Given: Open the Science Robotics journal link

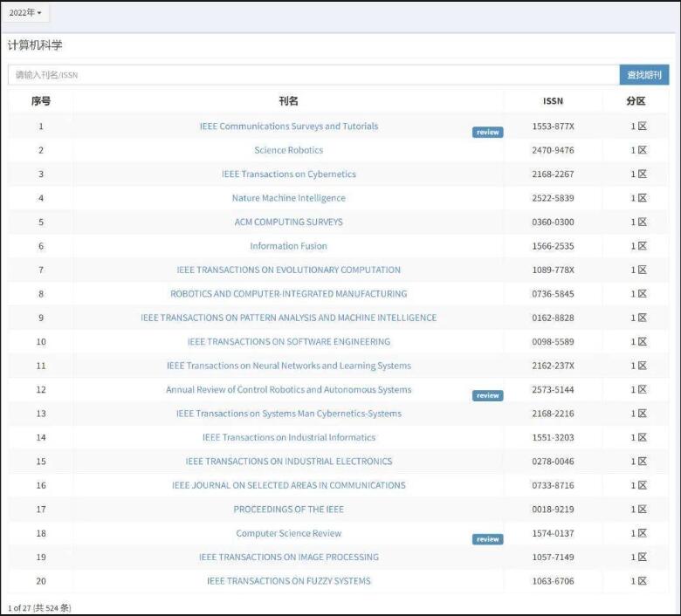Looking at the screenshot, I should point(288,150).
